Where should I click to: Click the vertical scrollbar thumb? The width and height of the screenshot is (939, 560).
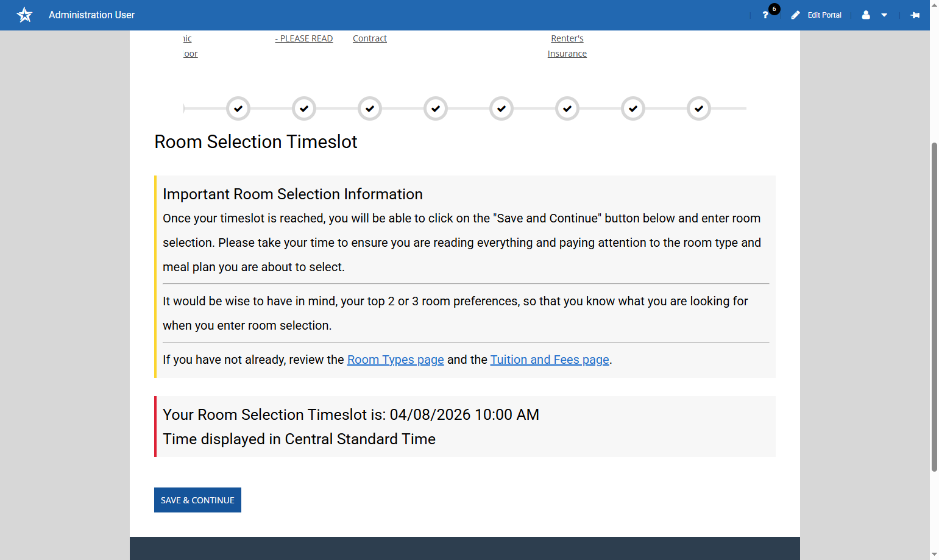[x=934, y=307]
